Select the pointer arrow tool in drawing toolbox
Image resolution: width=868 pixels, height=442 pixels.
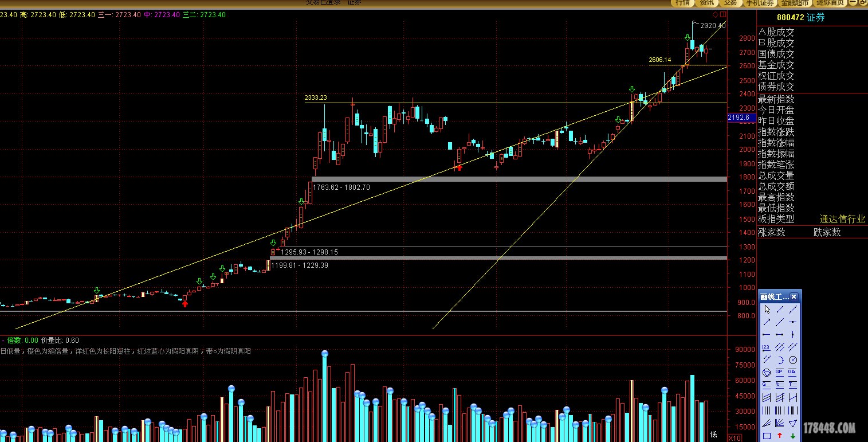(767, 310)
